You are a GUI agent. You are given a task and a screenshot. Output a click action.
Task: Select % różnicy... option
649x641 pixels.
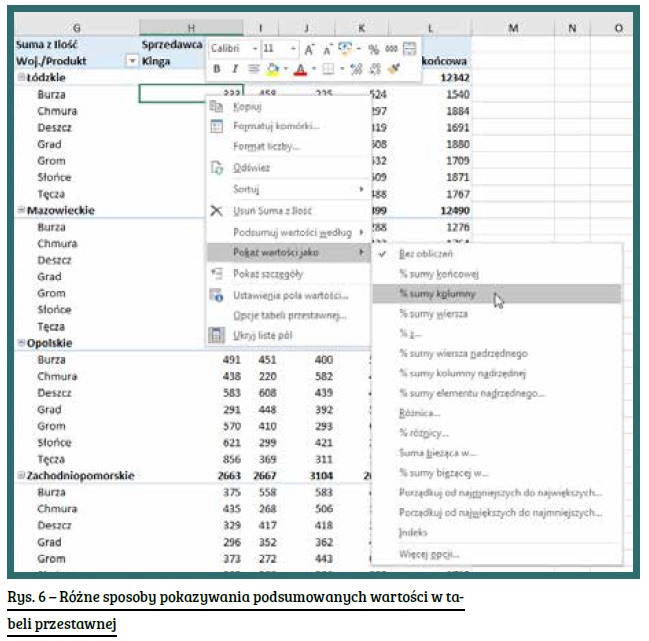click(x=497, y=432)
